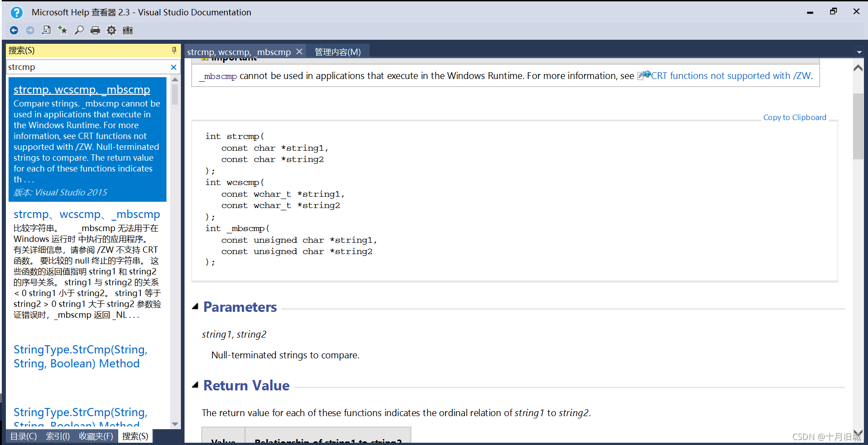The height and width of the screenshot is (445, 868).
Task: Open viewer options with the gear icon
Action: tap(111, 30)
